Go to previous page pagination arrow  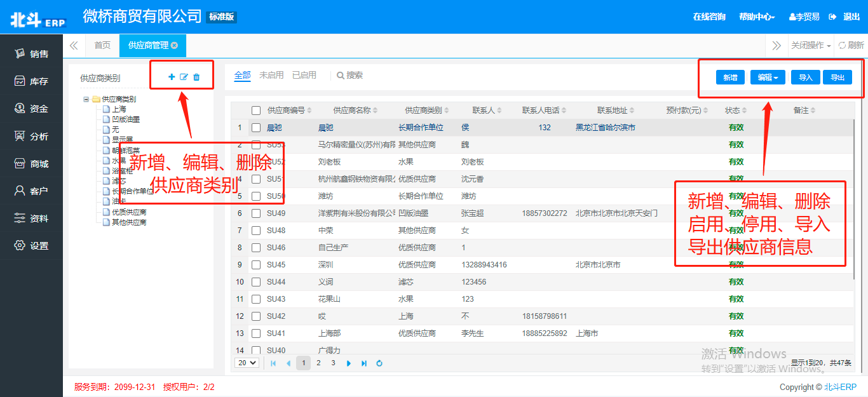click(288, 363)
